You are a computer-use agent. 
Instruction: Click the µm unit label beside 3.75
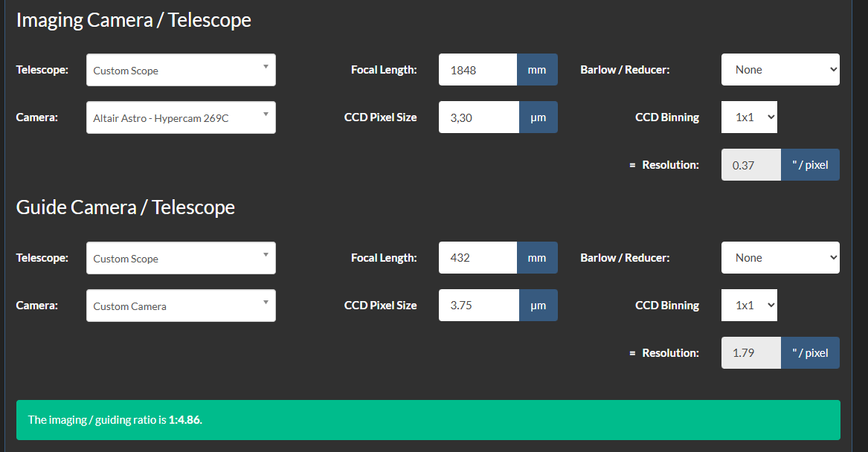click(538, 306)
